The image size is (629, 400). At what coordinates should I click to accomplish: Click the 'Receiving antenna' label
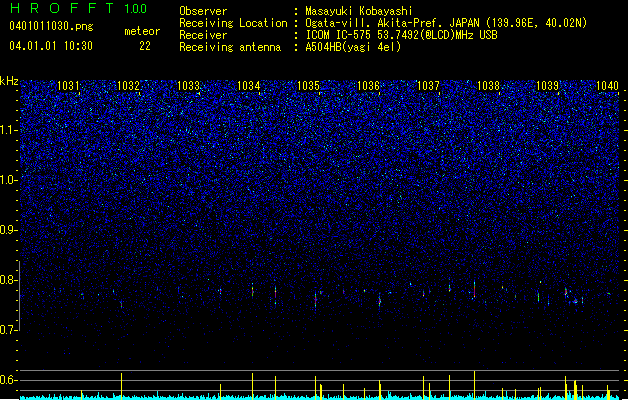230,47
